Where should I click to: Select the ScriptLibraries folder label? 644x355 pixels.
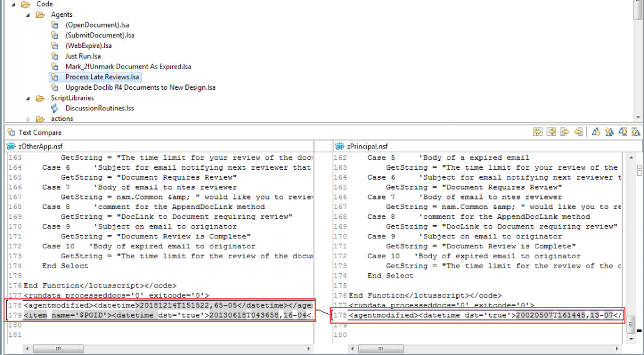tap(72, 98)
